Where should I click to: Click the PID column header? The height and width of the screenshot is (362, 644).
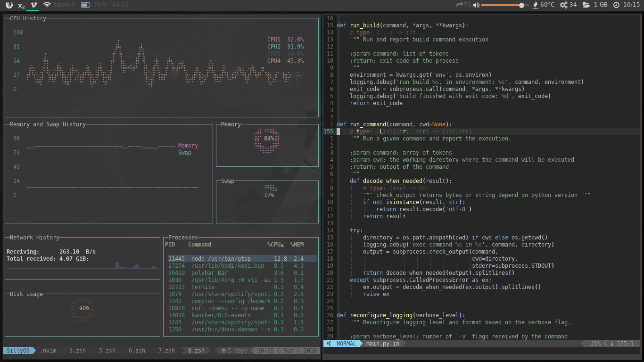pos(170,245)
